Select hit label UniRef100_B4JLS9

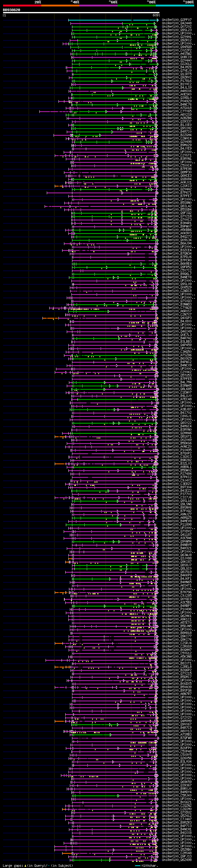coord(176,88)
